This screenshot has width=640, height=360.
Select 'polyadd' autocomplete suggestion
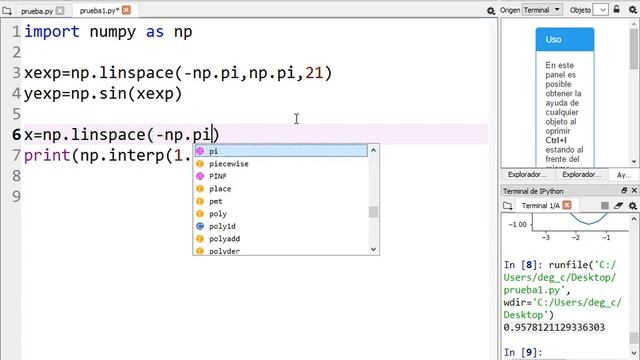pyautogui.click(x=281, y=238)
